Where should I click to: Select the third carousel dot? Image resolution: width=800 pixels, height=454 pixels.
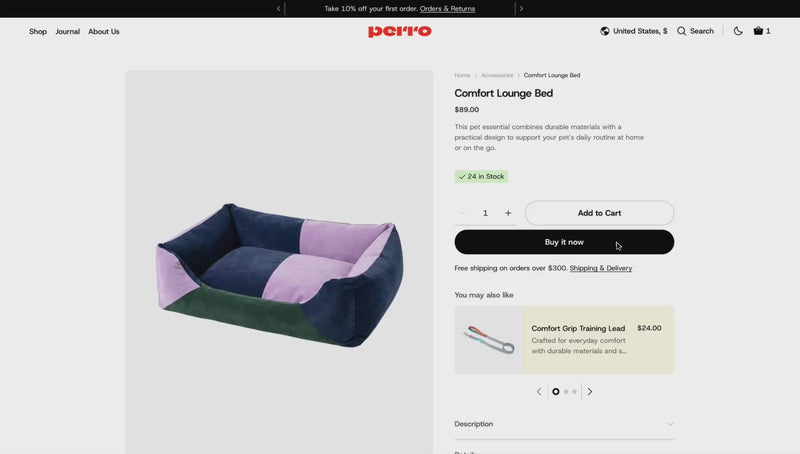(574, 392)
